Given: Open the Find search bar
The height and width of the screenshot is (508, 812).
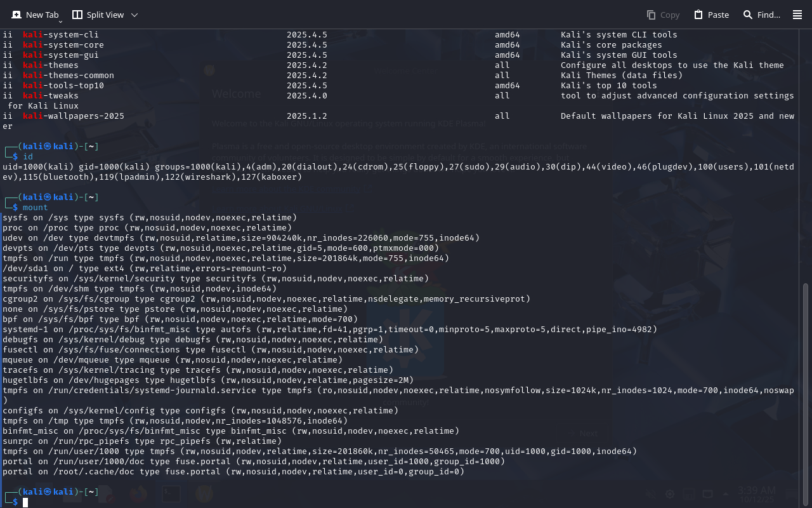Looking at the screenshot, I should 761,15.
